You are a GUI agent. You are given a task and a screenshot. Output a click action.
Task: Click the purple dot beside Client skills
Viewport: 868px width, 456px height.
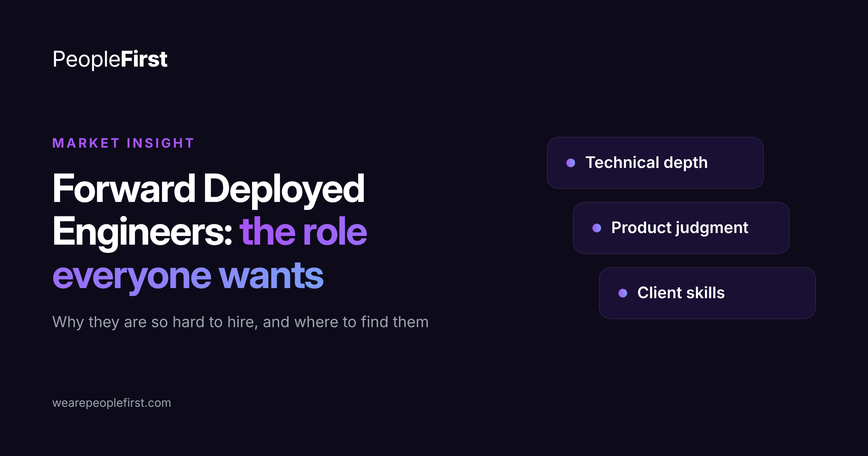[x=623, y=293]
